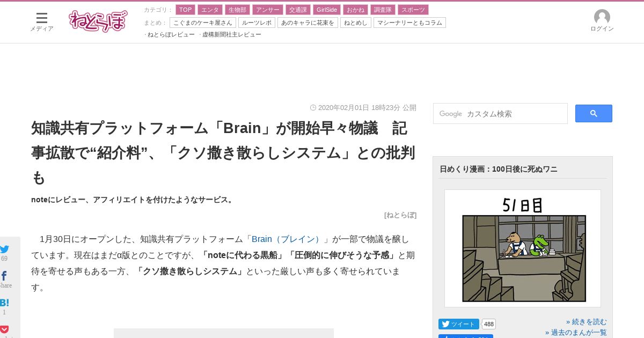Viewport: 644px width, 338px height.
Task: Open ねとめし summary link
Action: point(356,23)
